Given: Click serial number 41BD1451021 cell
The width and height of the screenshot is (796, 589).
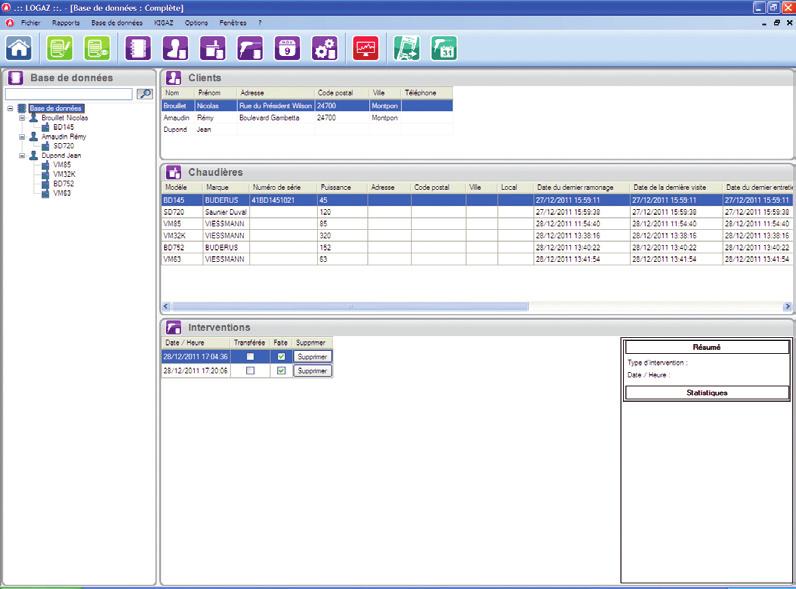Looking at the screenshot, I should [x=283, y=201].
